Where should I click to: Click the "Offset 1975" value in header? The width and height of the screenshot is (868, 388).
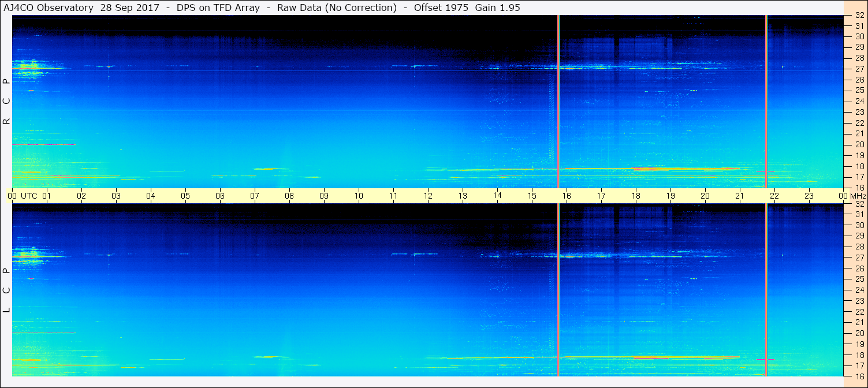pyautogui.click(x=441, y=8)
